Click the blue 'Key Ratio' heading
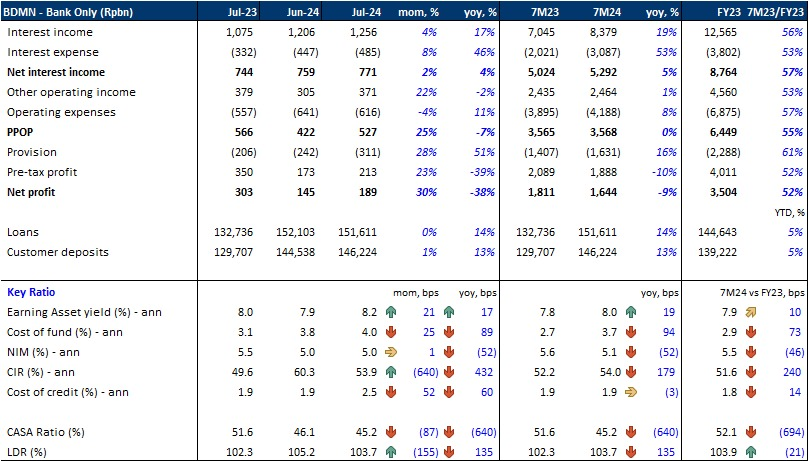 (31, 292)
